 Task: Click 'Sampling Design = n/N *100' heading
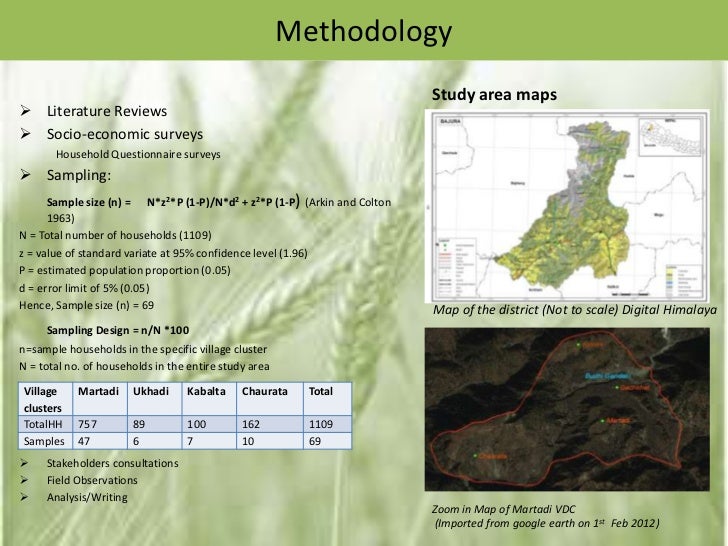pyautogui.click(x=118, y=331)
